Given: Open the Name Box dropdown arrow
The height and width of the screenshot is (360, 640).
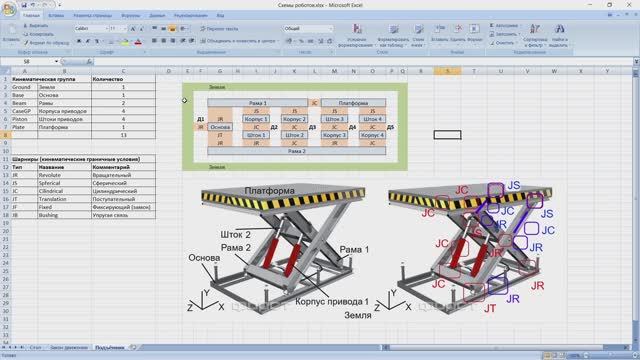Looking at the screenshot, I should [56, 62].
